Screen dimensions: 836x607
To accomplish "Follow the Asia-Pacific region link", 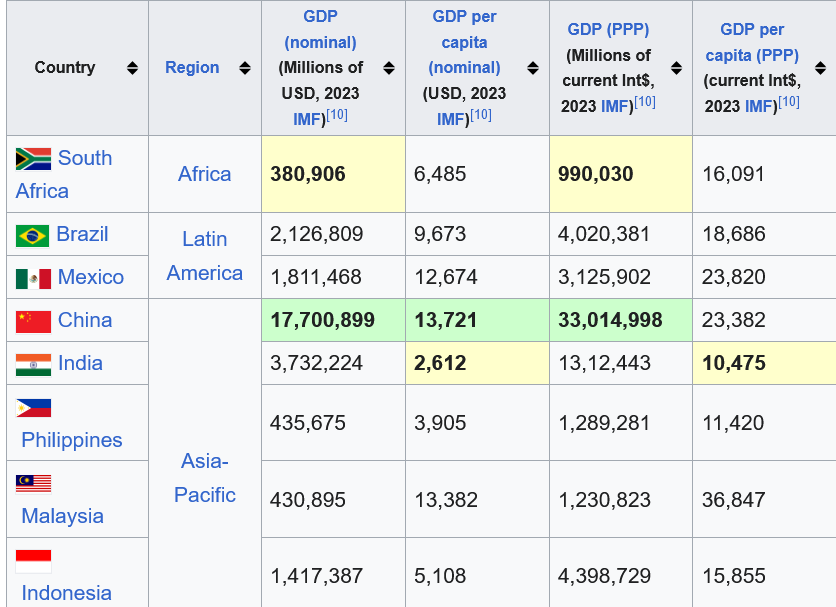I will (204, 478).
